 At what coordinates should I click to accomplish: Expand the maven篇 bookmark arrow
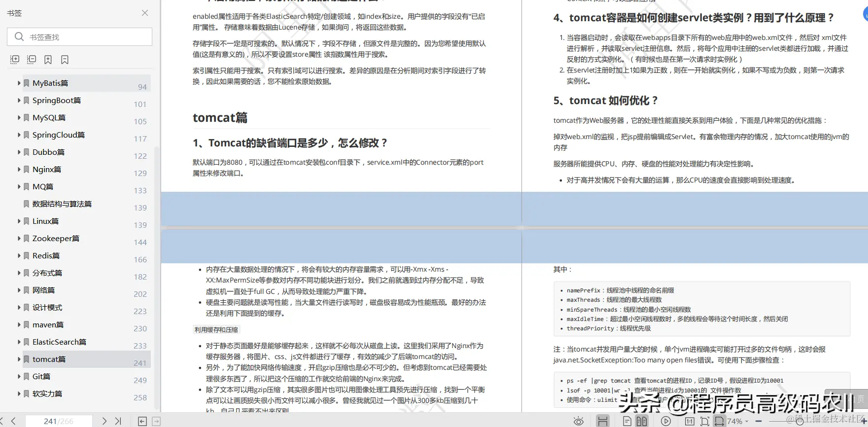click(19, 324)
